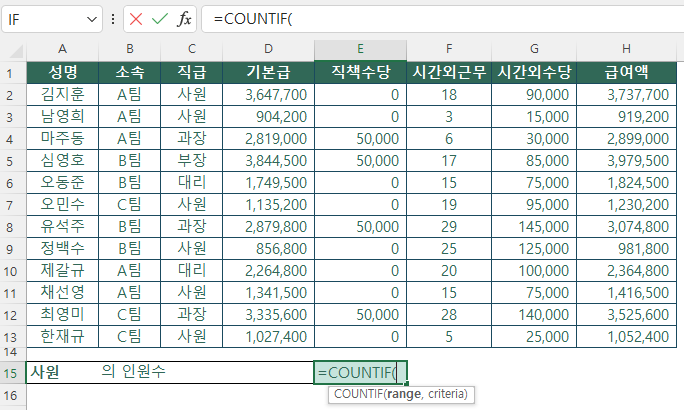
Task: Select column C header
Action: 192,49
